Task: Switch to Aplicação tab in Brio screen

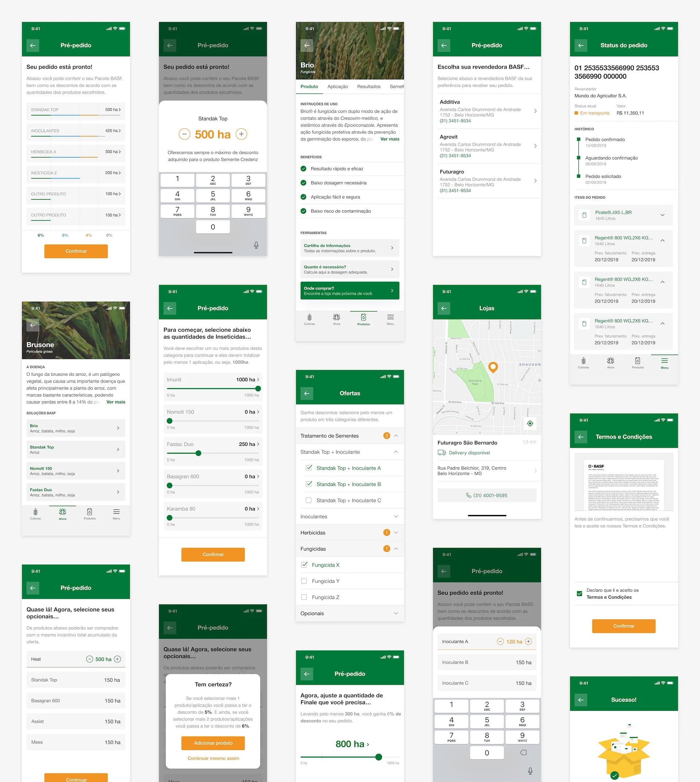Action: tap(337, 86)
